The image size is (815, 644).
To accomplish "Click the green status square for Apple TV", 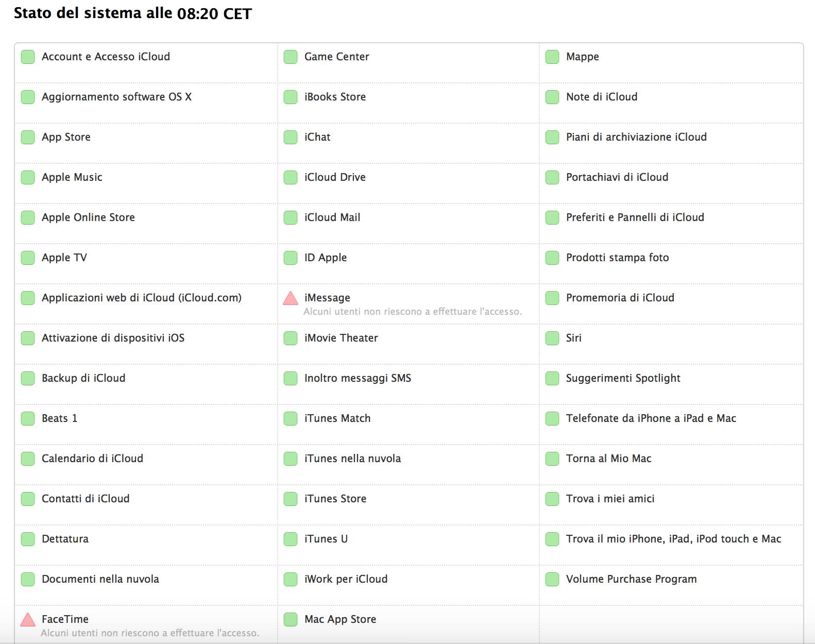I will tap(28, 258).
